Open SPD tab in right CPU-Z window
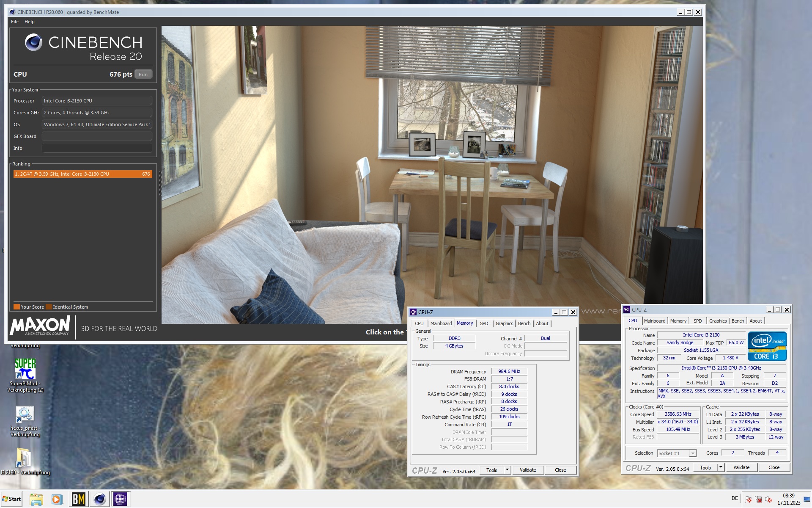812x508 pixels. coord(697,321)
